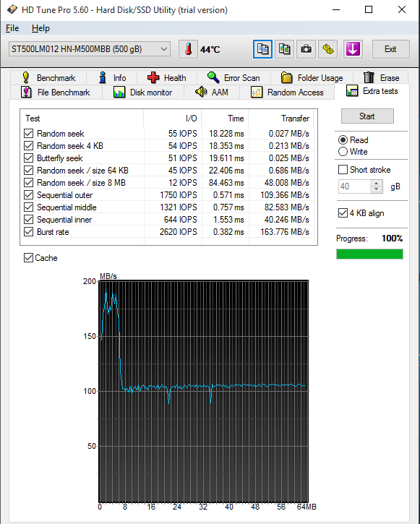The height and width of the screenshot is (524, 420).
Task: Decrease short stroke size with down arrow
Action: 376,189
